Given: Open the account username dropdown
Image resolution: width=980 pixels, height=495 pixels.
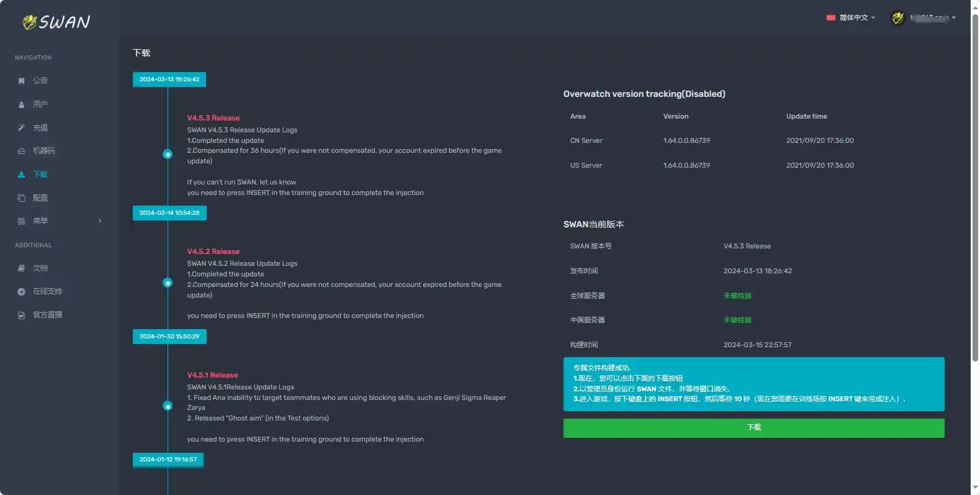Looking at the screenshot, I should (932, 18).
